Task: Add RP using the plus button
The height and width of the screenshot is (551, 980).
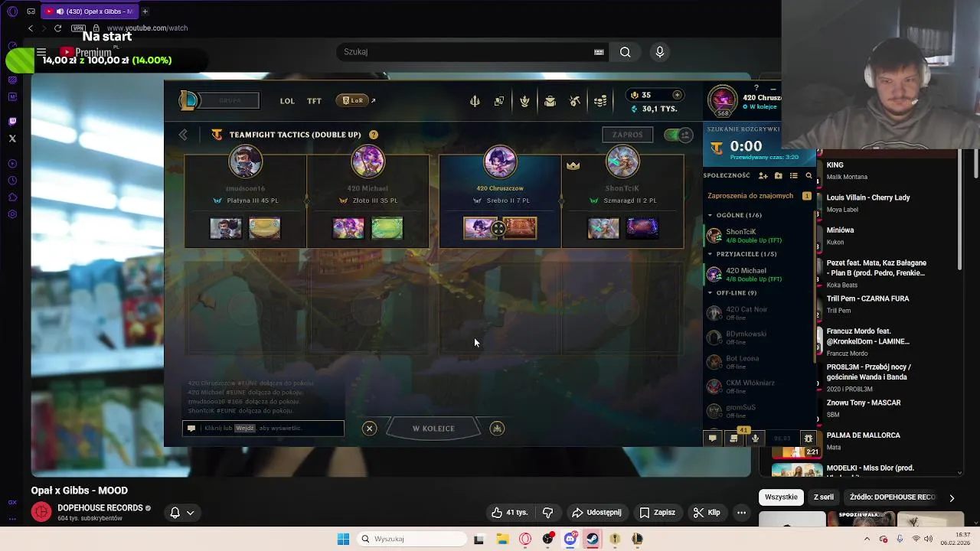Action: 677,95
